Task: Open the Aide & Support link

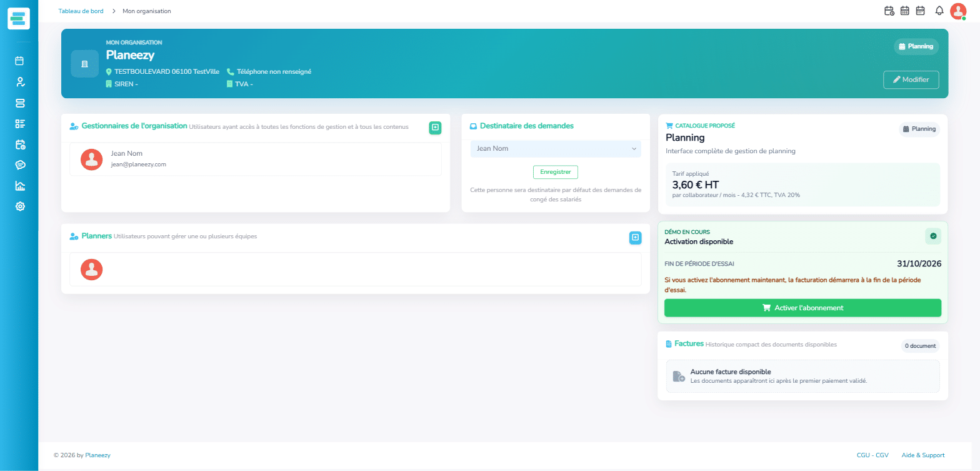Action: pyautogui.click(x=923, y=455)
